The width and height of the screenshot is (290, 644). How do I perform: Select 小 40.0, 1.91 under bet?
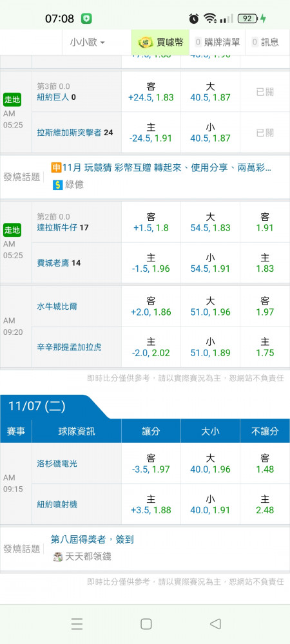[210, 504]
